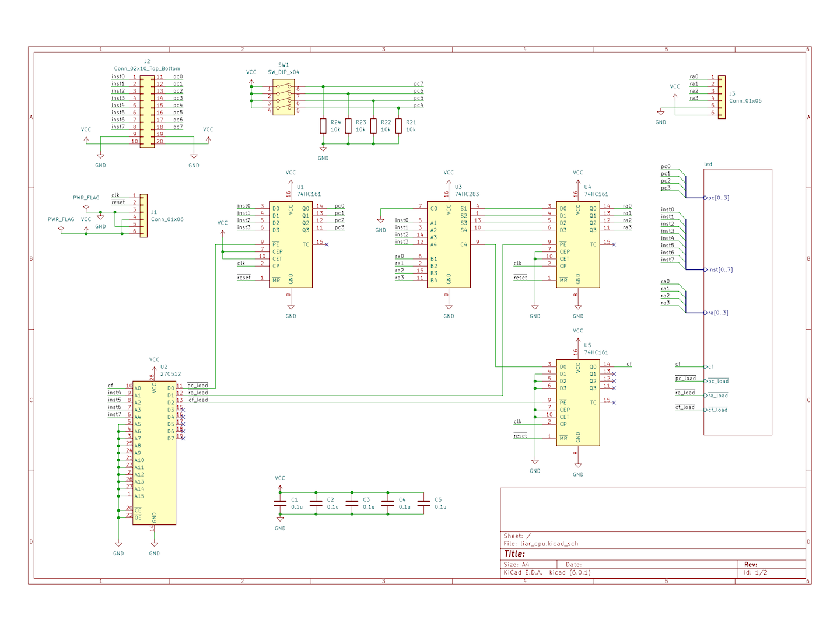The image size is (840, 630).
Task: Pick the U4 74HC161 chip body
Action: point(577,244)
